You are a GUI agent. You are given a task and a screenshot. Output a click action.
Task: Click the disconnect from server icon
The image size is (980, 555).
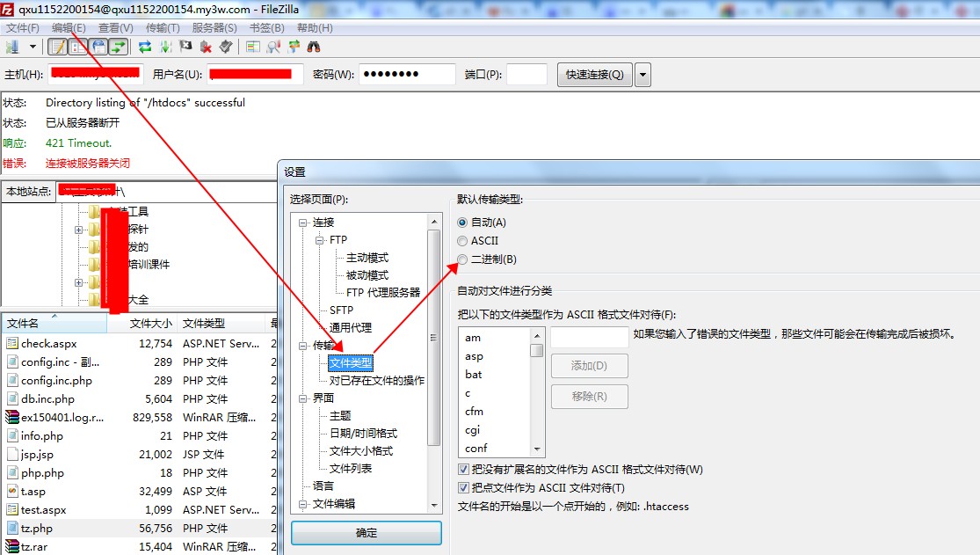(x=207, y=47)
